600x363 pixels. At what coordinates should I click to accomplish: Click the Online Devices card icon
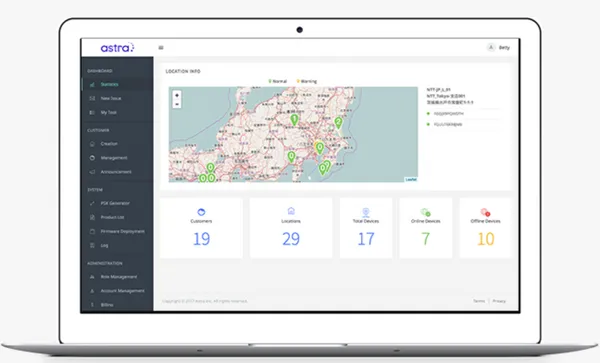click(426, 212)
